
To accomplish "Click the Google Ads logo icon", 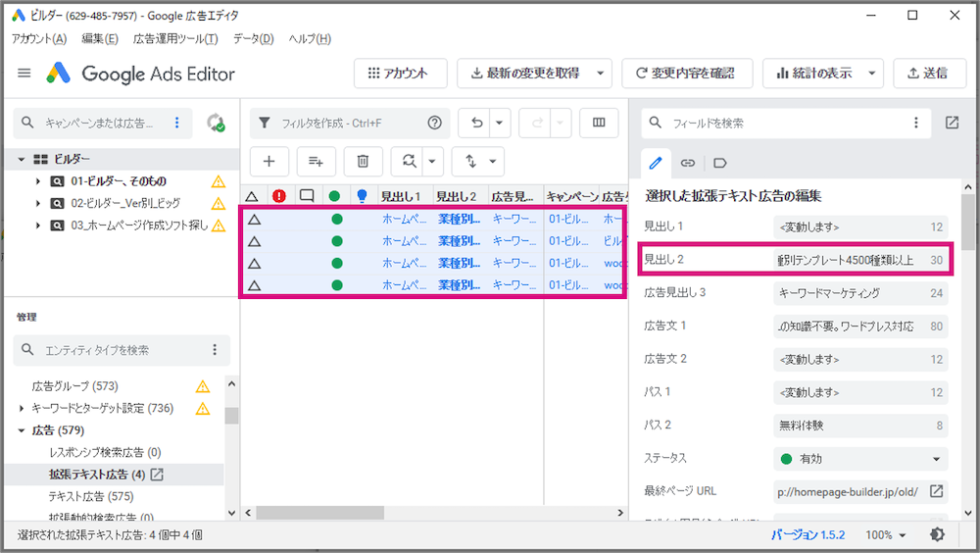I will pyautogui.click(x=59, y=74).
